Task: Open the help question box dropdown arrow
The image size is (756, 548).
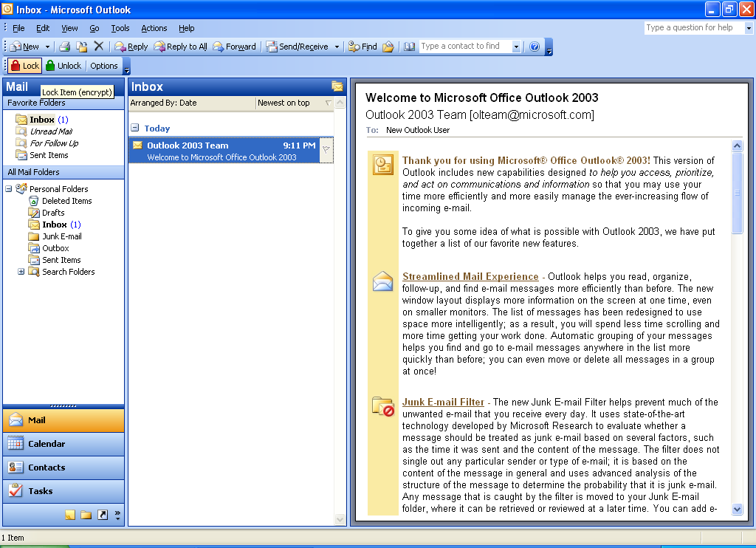Action: point(749,28)
